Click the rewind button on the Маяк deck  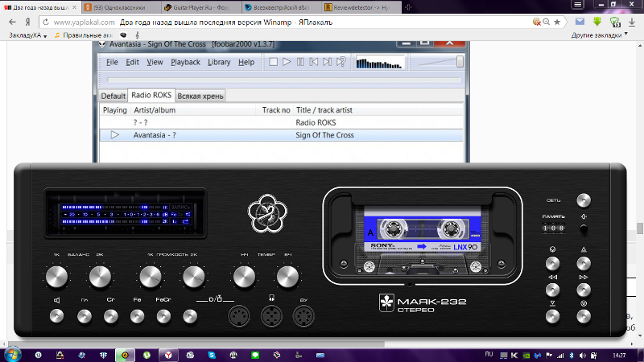click(x=552, y=290)
